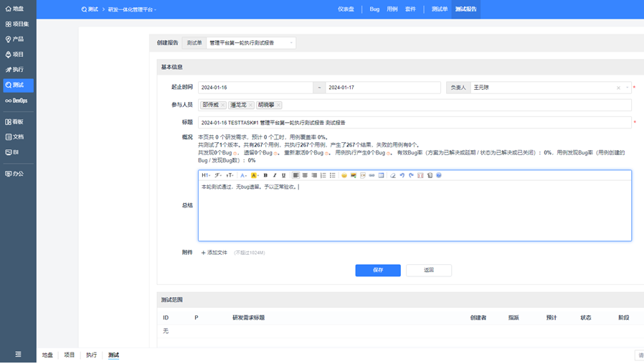Image resolution: width=644 pixels, height=364 pixels.
Task: Edit the end date 2024-01-17
Action: (383, 88)
